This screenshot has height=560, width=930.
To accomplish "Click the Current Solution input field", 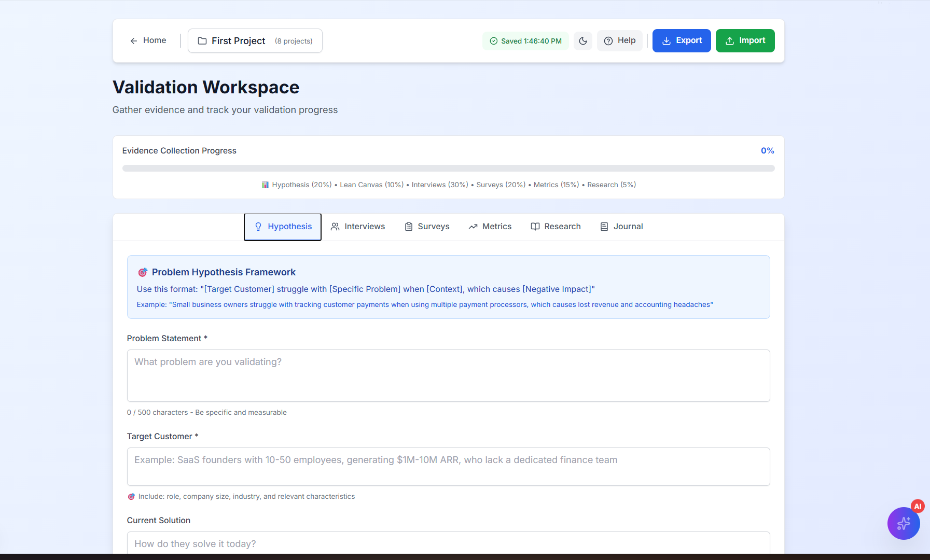I will (x=448, y=543).
